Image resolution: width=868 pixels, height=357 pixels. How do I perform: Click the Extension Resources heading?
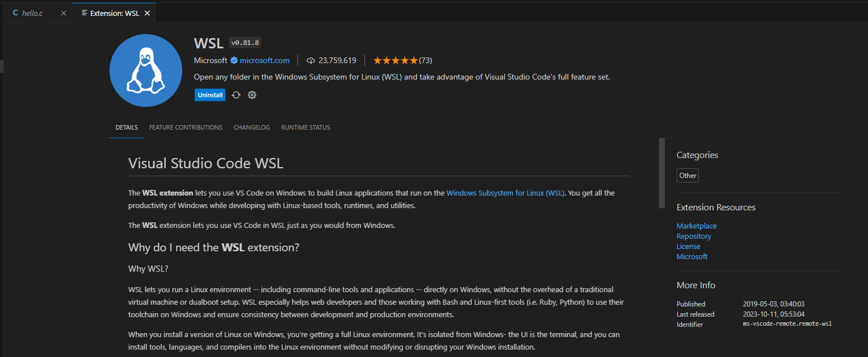pyautogui.click(x=716, y=207)
